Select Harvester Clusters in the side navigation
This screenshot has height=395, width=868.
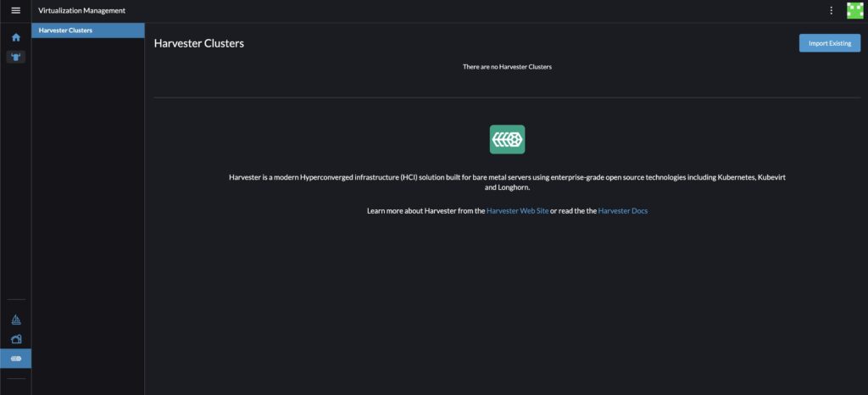click(88, 31)
